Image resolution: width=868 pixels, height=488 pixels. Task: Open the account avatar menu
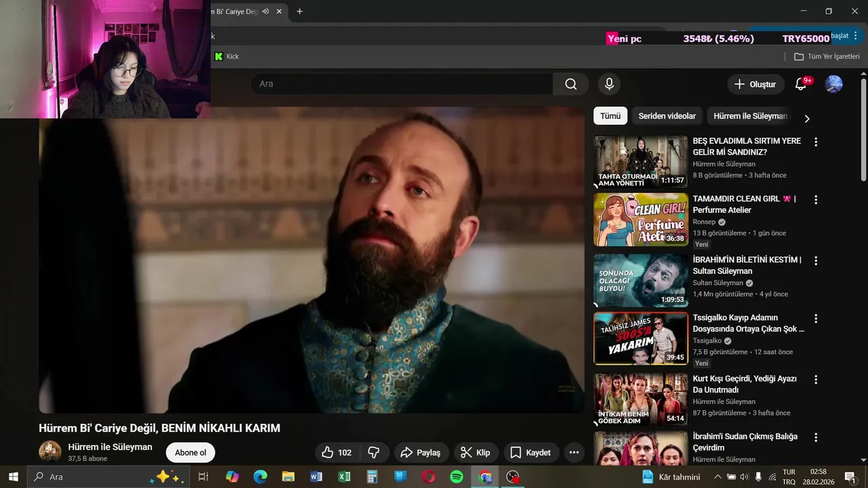(x=833, y=84)
